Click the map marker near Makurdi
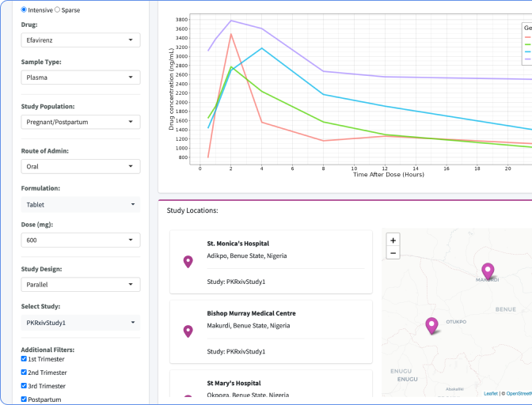Viewport: 532px width, 405px height. tap(488, 271)
